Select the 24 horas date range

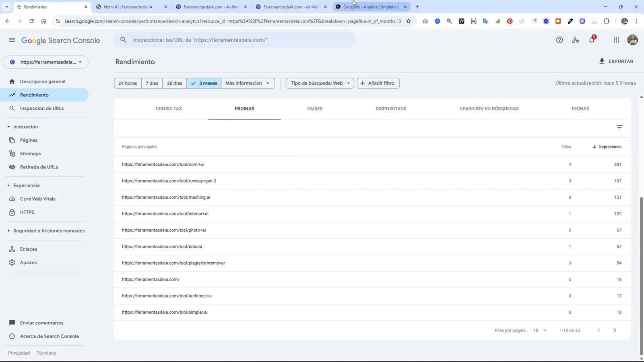pyautogui.click(x=127, y=83)
